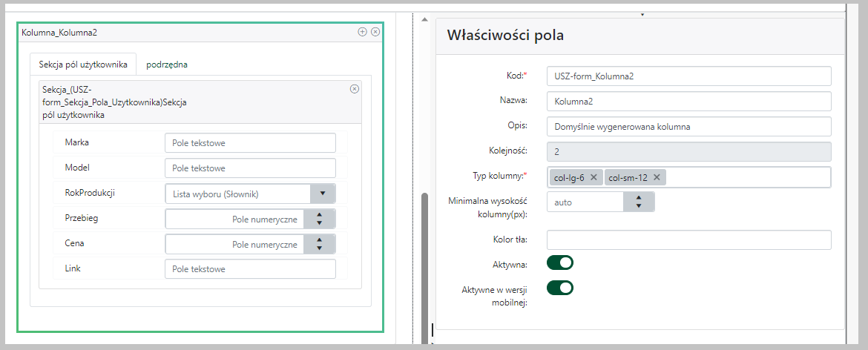Remove the col-lg-6 tag
This screenshot has width=868, height=350.
[x=594, y=177]
